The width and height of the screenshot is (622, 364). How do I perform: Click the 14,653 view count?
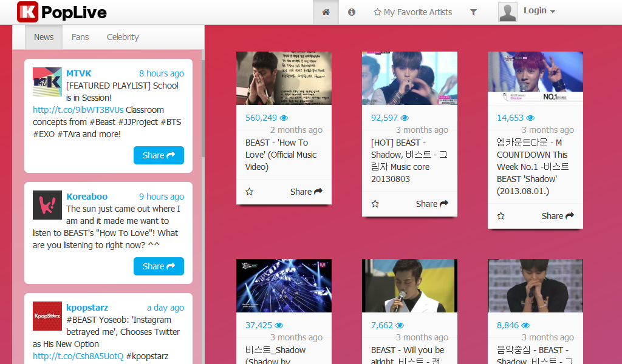tap(510, 118)
